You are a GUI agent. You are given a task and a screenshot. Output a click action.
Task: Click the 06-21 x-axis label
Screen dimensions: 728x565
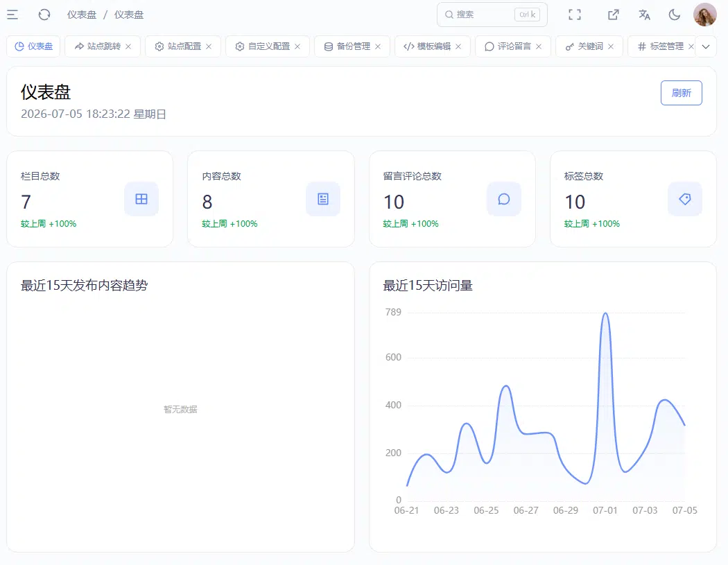[x=406, y=510]
